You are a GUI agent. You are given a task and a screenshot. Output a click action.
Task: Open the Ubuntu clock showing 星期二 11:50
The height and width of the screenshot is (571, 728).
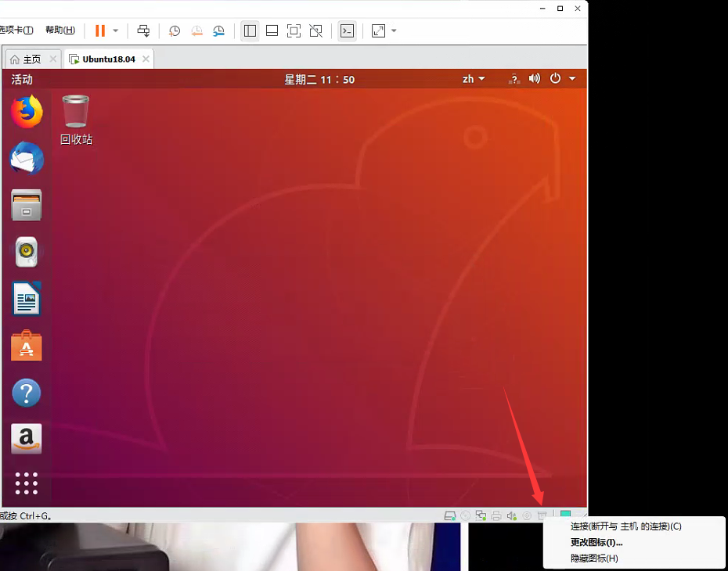pyautogui.click(x=319, y=79)
